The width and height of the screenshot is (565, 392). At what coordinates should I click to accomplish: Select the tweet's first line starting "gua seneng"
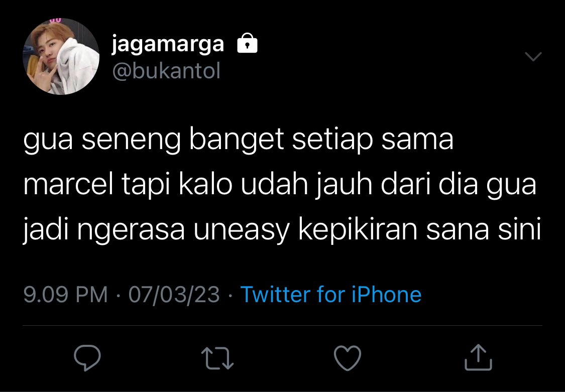[x=238, y=141]
